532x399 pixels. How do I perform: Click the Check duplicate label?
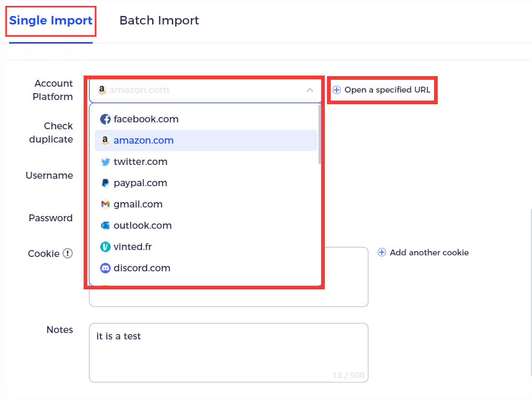pos(51,132)
